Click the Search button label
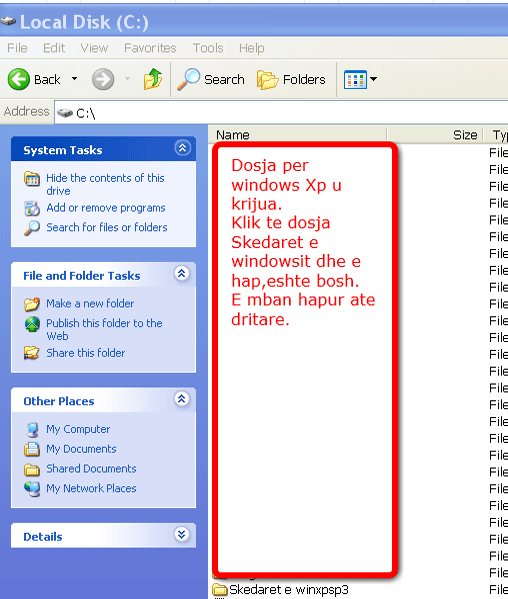This screenshot has height=599, width=508. coord(224,79)
